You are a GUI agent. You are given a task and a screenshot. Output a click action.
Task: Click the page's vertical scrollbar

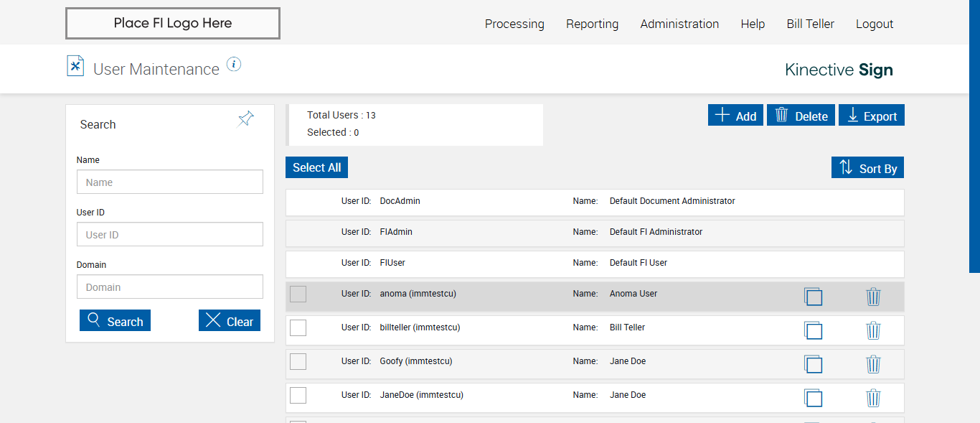[974, 144]
